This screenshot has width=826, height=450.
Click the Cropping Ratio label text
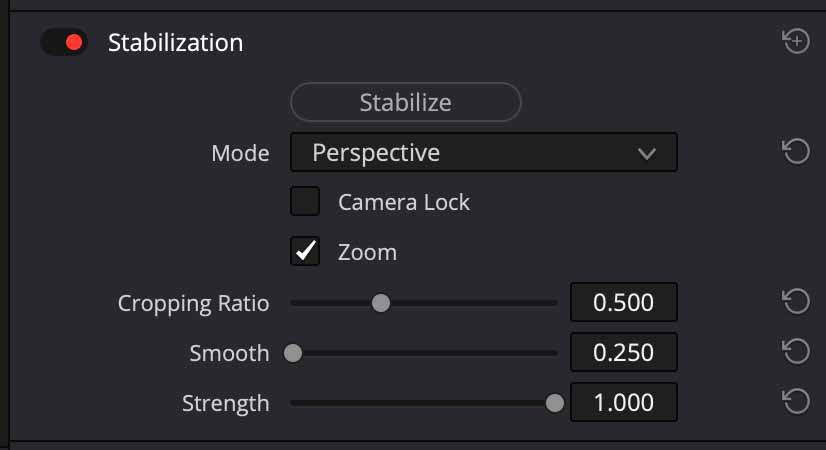click(x=193, y=303)
